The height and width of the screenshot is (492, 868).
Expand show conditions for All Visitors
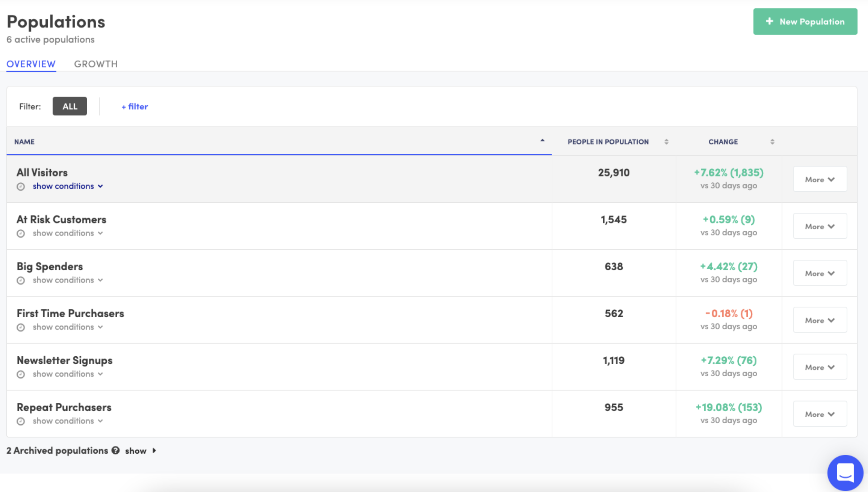click(x=68, y=186)
